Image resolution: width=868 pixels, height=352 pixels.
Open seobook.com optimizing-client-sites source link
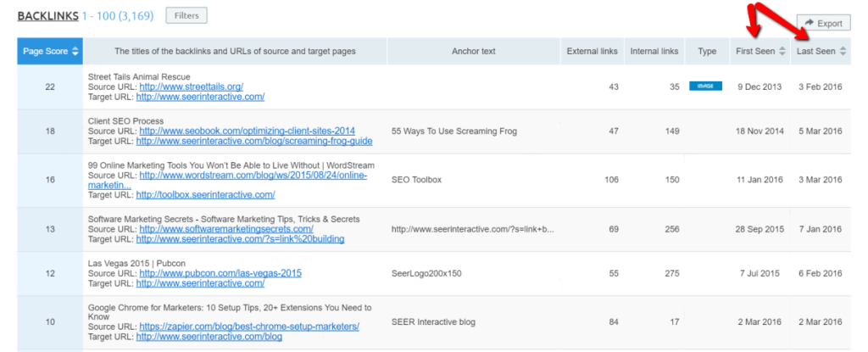point(248,131)
